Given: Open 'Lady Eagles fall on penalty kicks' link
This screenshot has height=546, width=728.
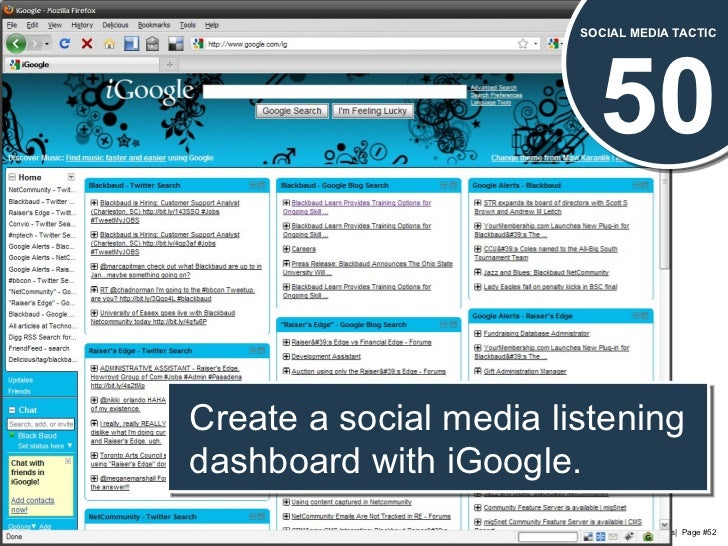Looking at the screenshot, I should point(550,287).
